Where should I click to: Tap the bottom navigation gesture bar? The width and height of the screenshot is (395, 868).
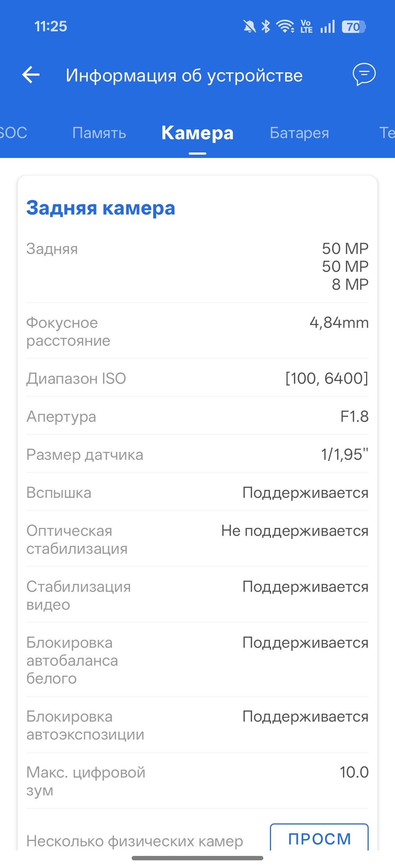[x=197, y=858]
